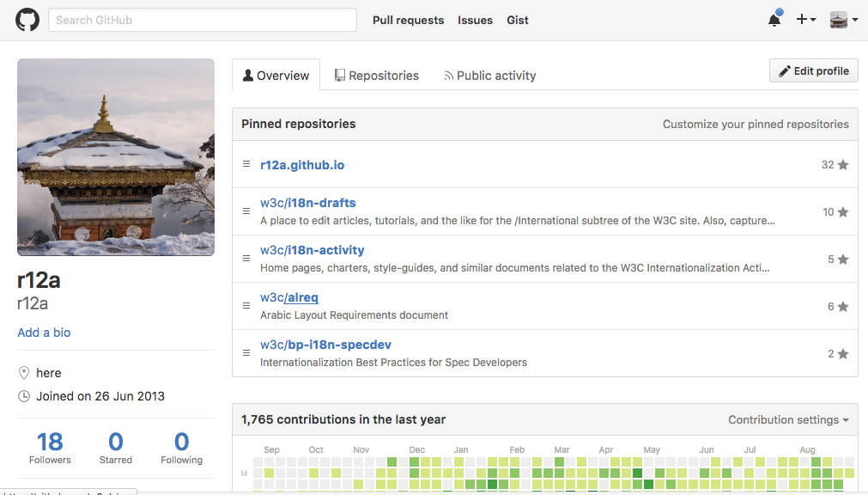The height and width of the screenshot is (495, 868).
Task: Open the notifications bell
Action: (x=774, y=20)
